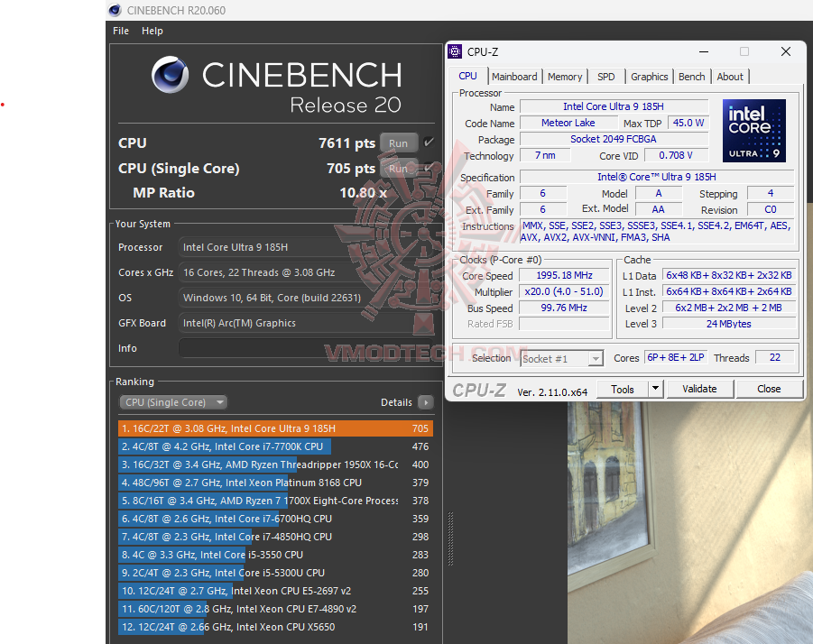Minimize the CPU-Z window

704,51
